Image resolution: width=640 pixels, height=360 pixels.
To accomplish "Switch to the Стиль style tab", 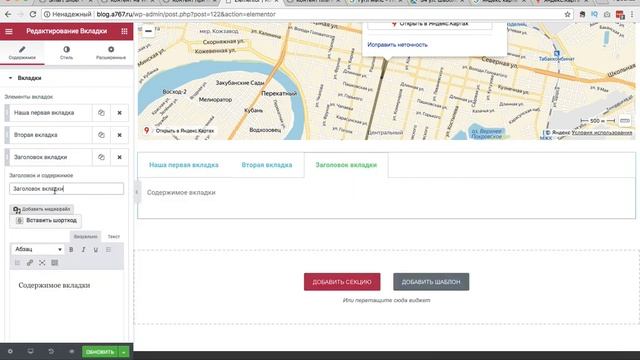I will (x=67, y=53).
